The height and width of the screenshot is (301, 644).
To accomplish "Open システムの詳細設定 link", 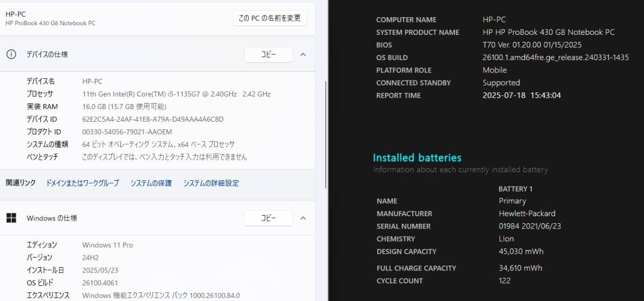I will pos(211,183).
